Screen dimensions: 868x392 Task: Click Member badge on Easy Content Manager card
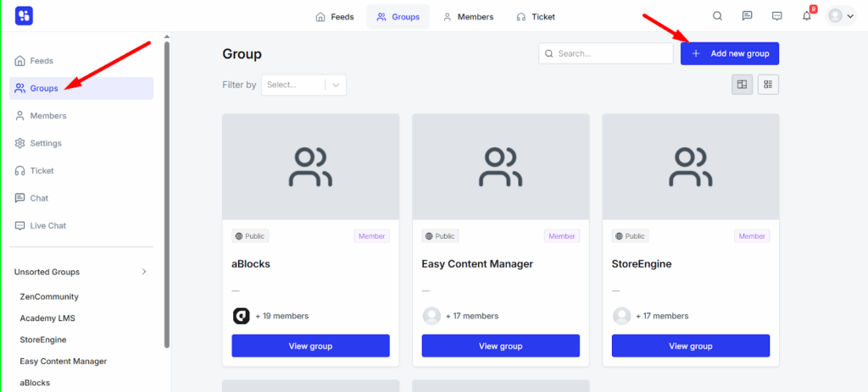point(562,236)
